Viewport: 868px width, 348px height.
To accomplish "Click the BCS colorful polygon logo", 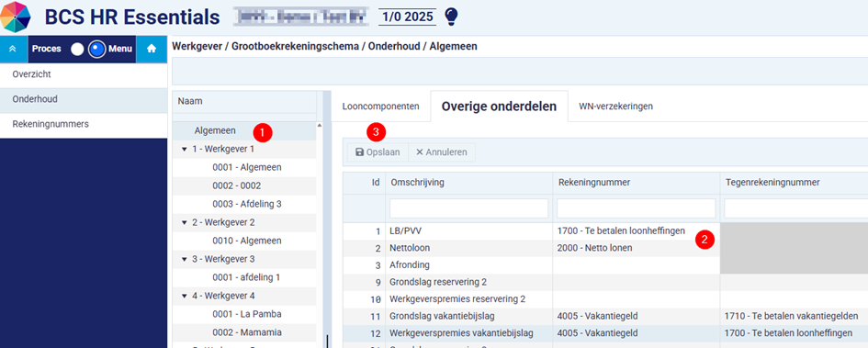I will pyautogui.click(x=16, y=17).
